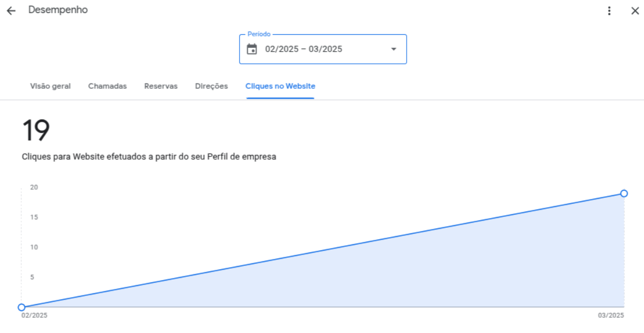Click the large 19 clicks total
Image resolution: width=644 pixels, height=333 pixels.
36,130
